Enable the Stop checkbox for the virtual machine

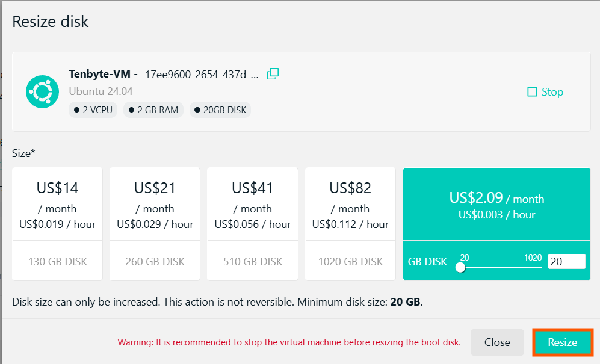[x=532, y=91]
